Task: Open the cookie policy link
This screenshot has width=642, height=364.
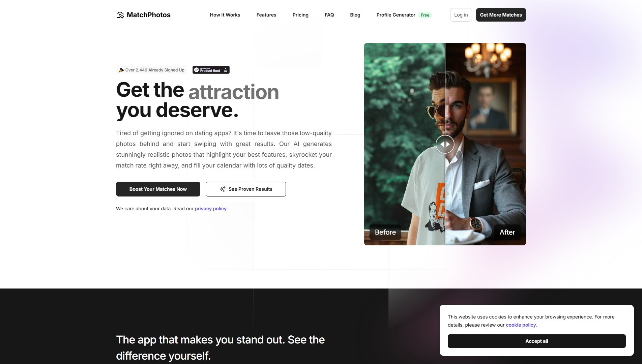Action: coord(521,325)
